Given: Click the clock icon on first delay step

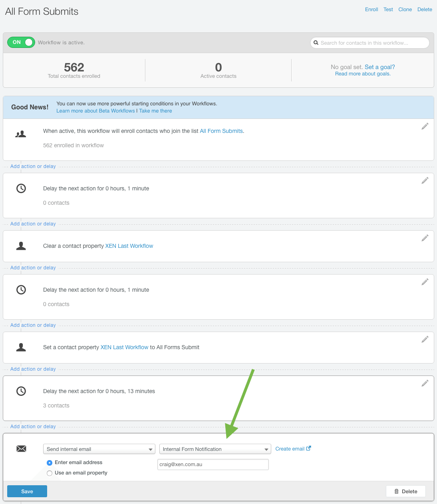Looking at the screenshot, I should pyautogui.click(x=21, y=188).
